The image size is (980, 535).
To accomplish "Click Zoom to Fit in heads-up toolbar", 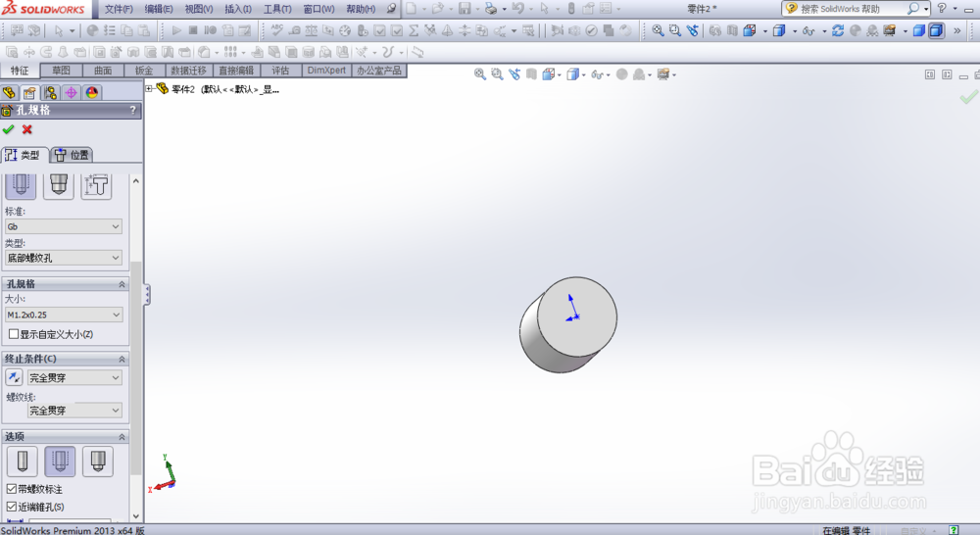I will [x=480, y=74].
